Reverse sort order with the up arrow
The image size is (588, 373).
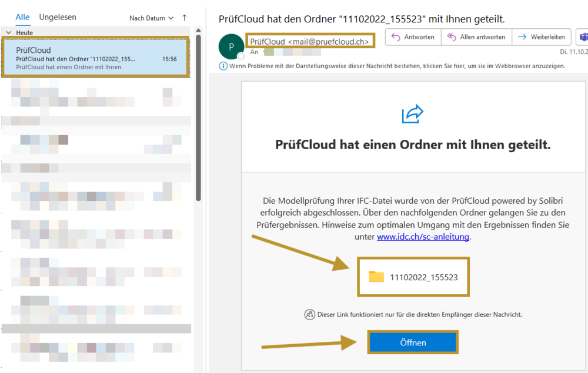tap(184, 18)
